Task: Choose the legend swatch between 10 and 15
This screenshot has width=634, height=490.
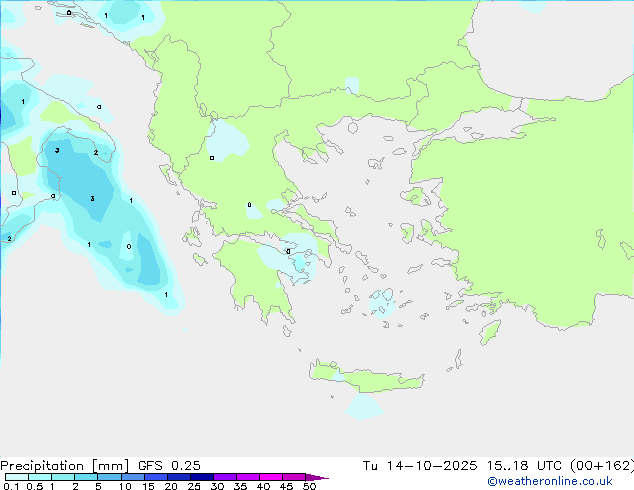Action: click(132, 477)
